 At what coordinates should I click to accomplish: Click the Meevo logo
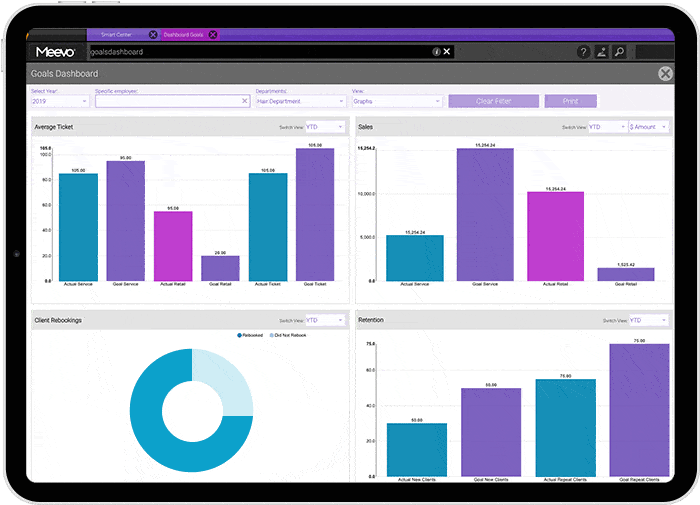pos(56,52)
